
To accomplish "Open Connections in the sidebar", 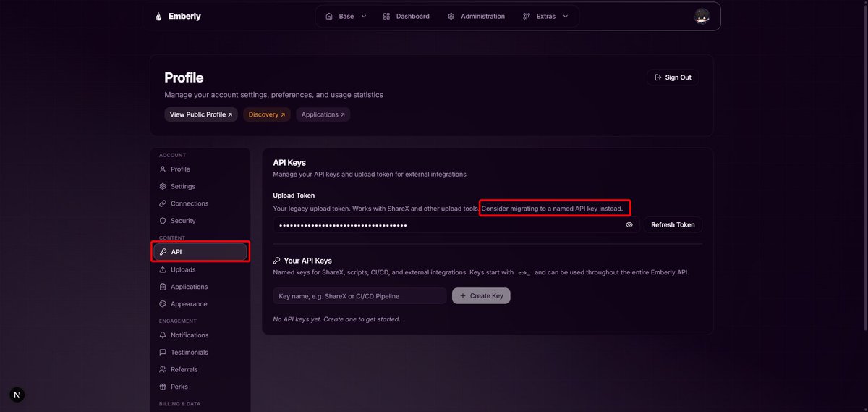I will [x=201, y=204].
